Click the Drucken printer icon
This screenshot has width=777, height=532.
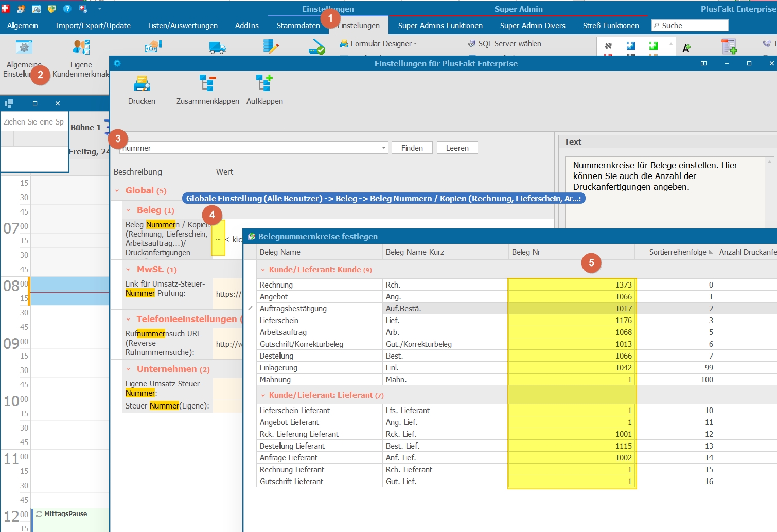pos(142,83)
